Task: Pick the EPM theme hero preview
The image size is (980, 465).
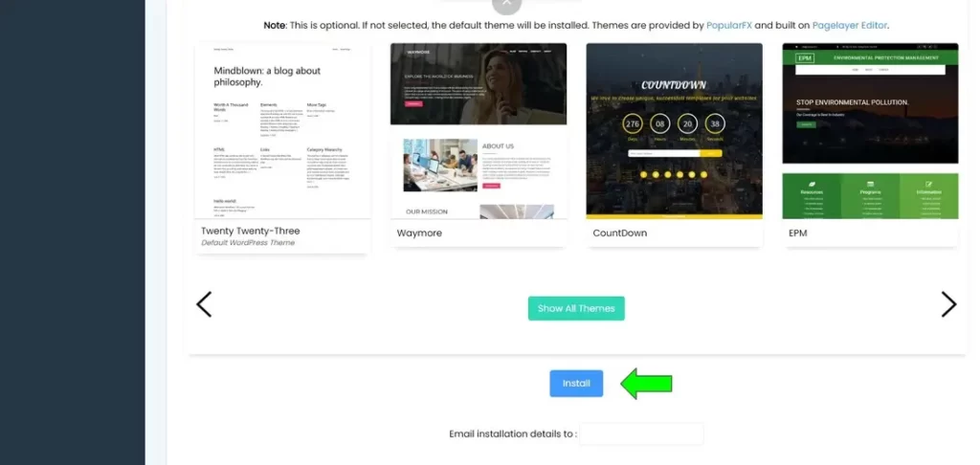Action: 869,105
